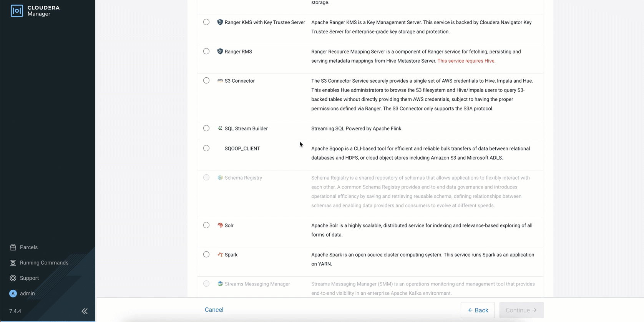Click the admin user avatar icon

click(x=13, y=294)
